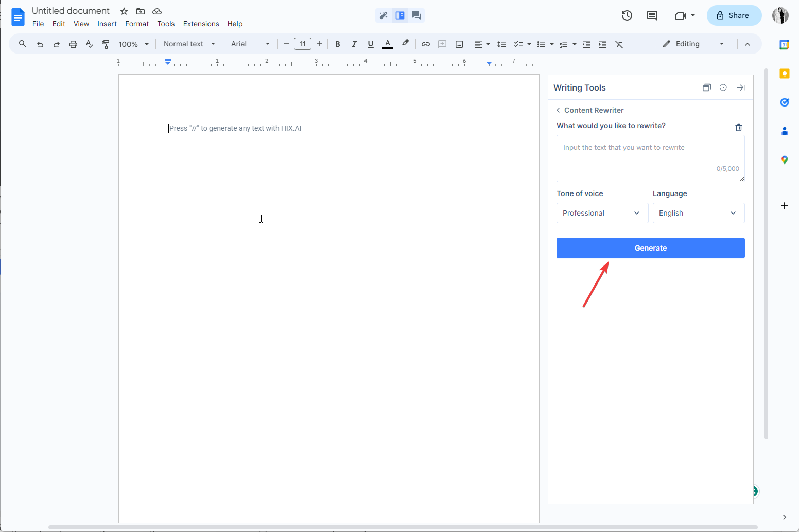Run spelling and grammar check icon
Viewport: 799px width, 532px height.
[x=89, y=44]
